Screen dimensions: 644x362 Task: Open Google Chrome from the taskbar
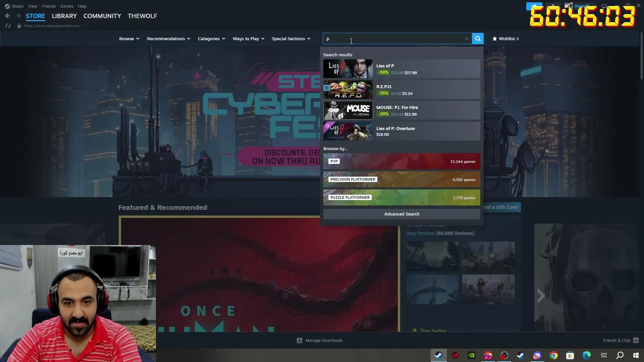coord(553,355)
